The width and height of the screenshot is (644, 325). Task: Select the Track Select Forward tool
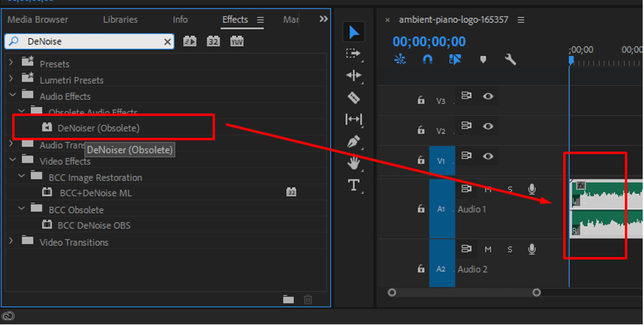tap(354, 53)
